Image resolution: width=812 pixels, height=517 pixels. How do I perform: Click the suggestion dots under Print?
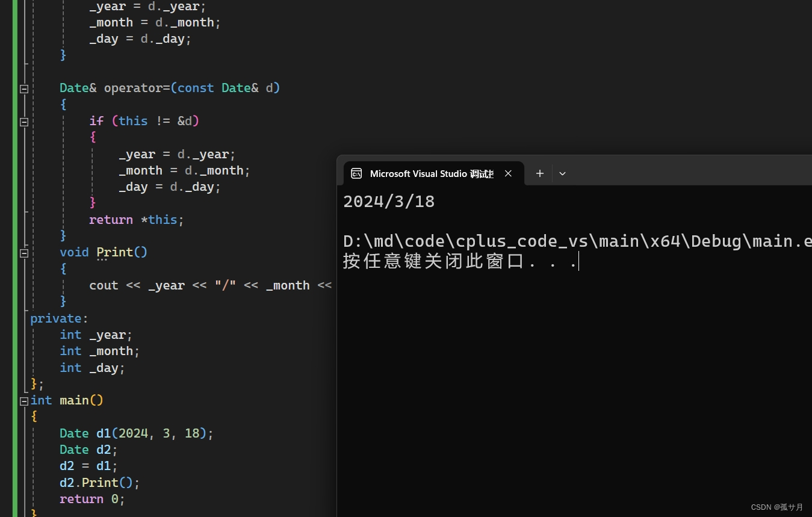102,259
